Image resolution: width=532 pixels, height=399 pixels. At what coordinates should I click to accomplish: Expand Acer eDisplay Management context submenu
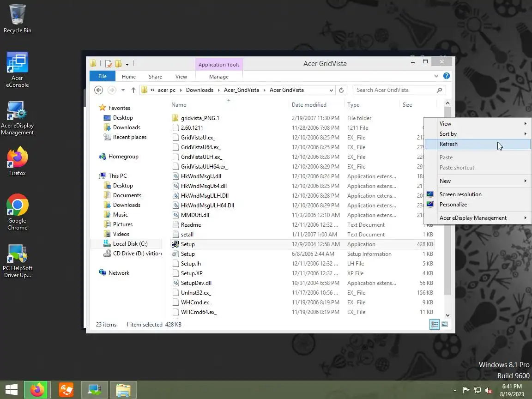[478, 218]
